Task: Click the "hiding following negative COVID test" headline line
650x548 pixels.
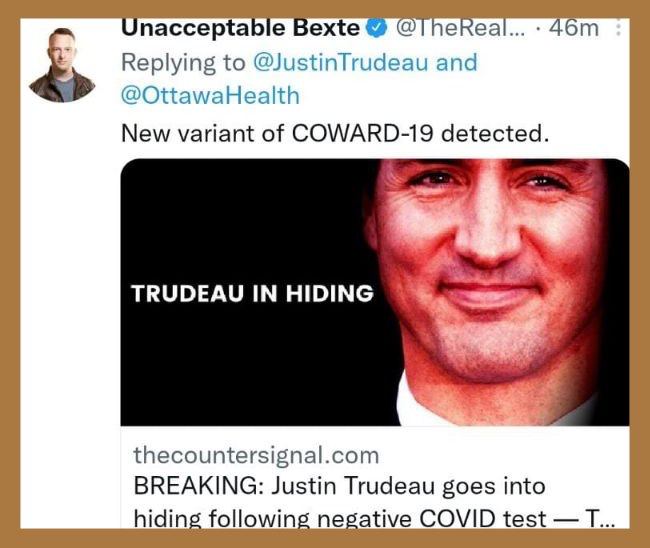Action: pyautogui.click(x=340, y=518)
